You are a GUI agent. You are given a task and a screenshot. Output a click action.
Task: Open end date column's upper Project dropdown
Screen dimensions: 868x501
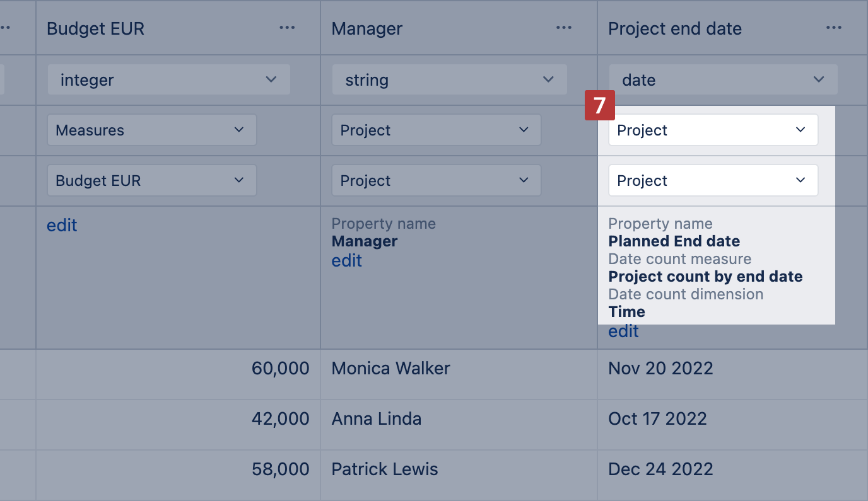pos(713,130)
